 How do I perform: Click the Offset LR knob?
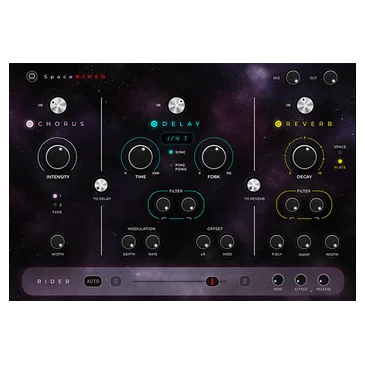[x=203, y=242]
